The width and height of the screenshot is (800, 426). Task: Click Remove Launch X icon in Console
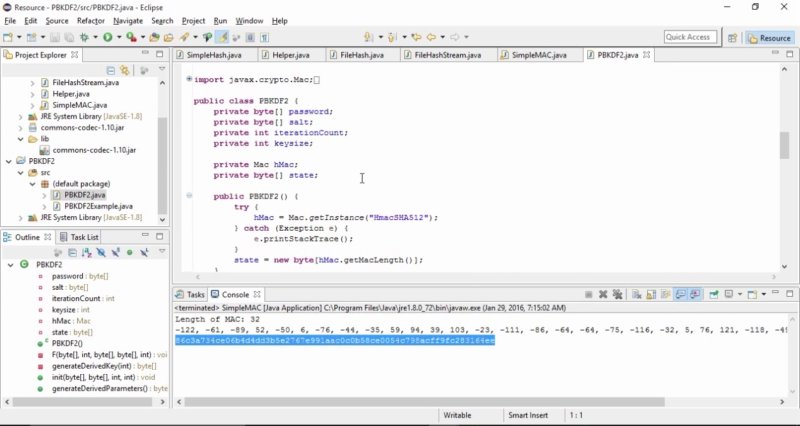pos(603,294)
